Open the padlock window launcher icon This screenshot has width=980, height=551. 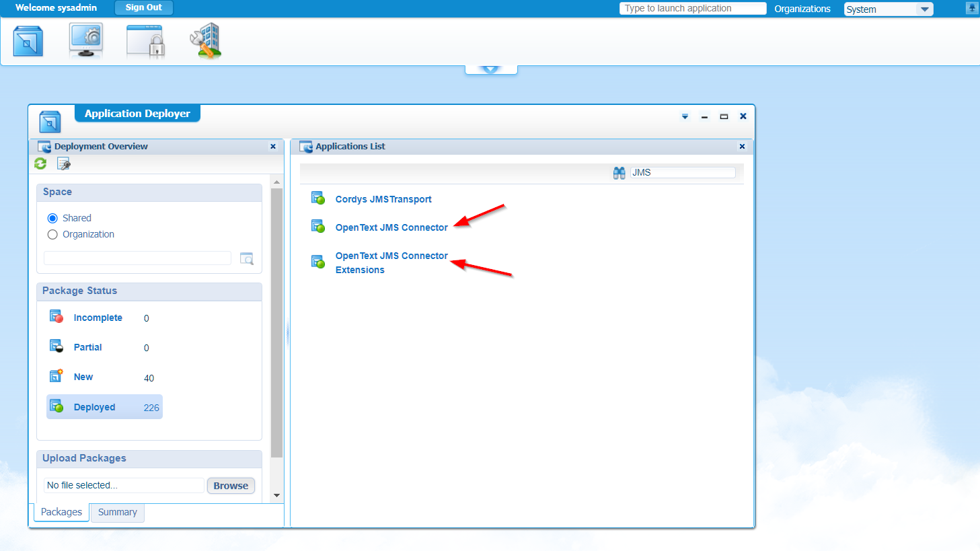tap(145, 41)
